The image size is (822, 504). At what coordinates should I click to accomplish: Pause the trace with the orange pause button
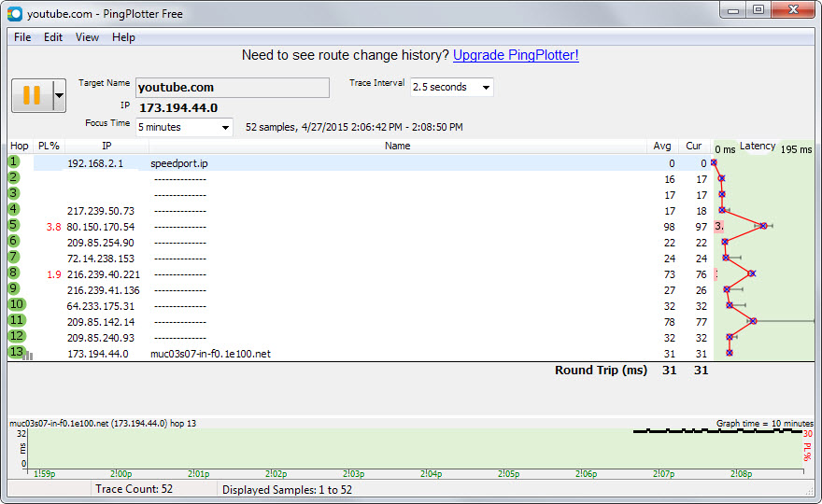tap(32, 95)
